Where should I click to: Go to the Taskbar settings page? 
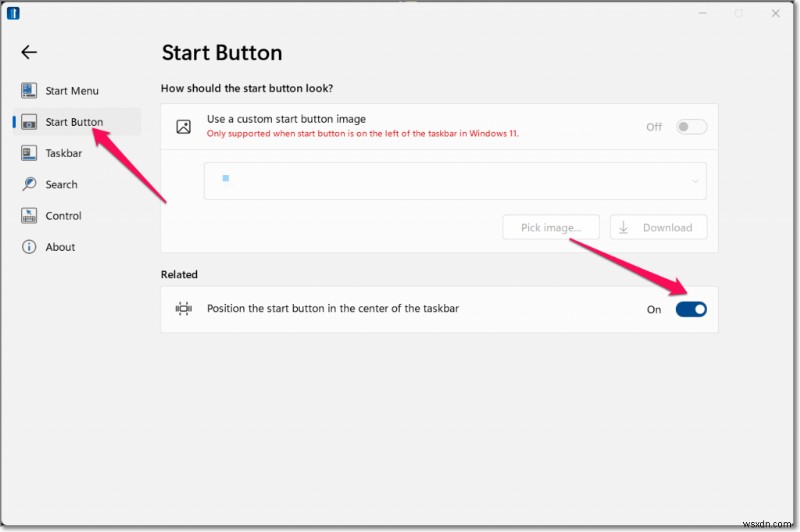pyautogui.click(x=64, y=153)
